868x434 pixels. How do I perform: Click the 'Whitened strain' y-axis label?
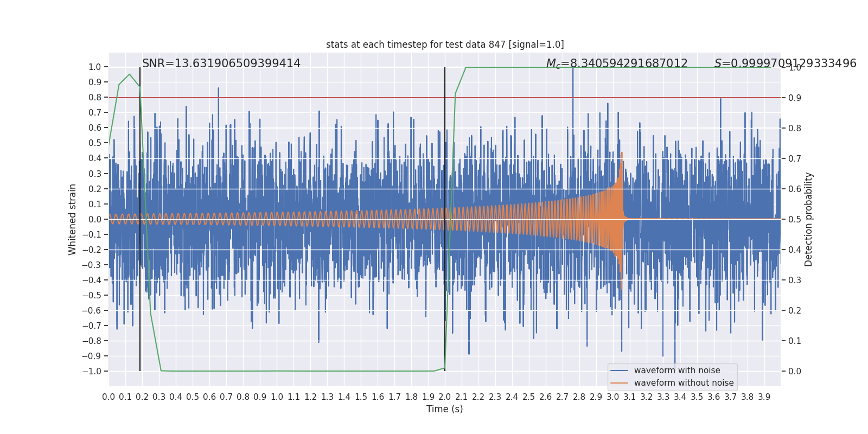point(73,219)
